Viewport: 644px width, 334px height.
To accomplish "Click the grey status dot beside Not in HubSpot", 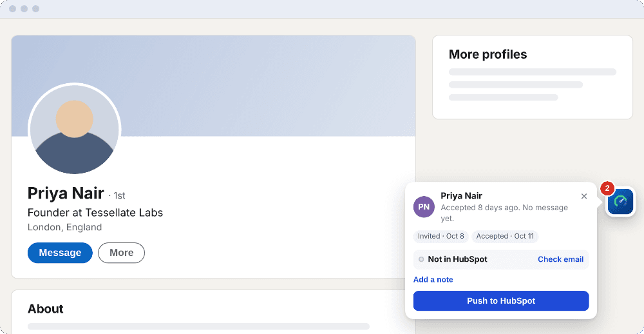I will tap(421, 260).
